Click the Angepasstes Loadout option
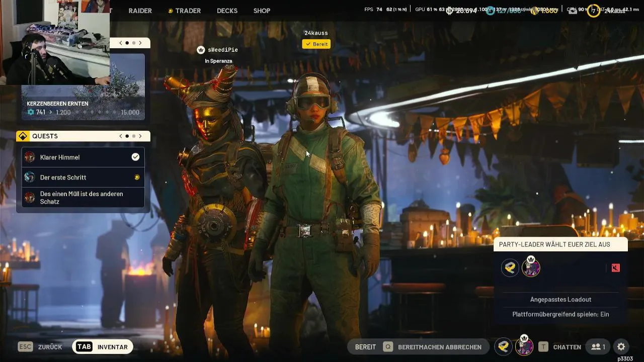 (x=560, y=300)
